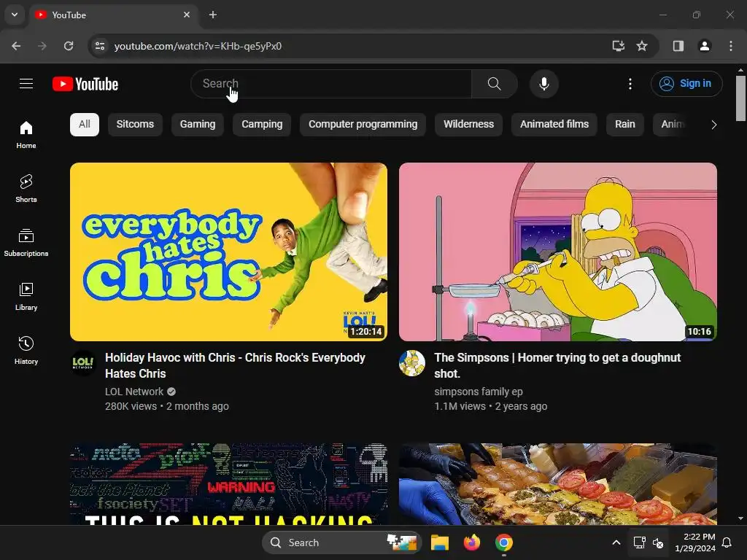Click the YouTube logo
The height and width of the screenshot is (560, 747).
[85, 84]
